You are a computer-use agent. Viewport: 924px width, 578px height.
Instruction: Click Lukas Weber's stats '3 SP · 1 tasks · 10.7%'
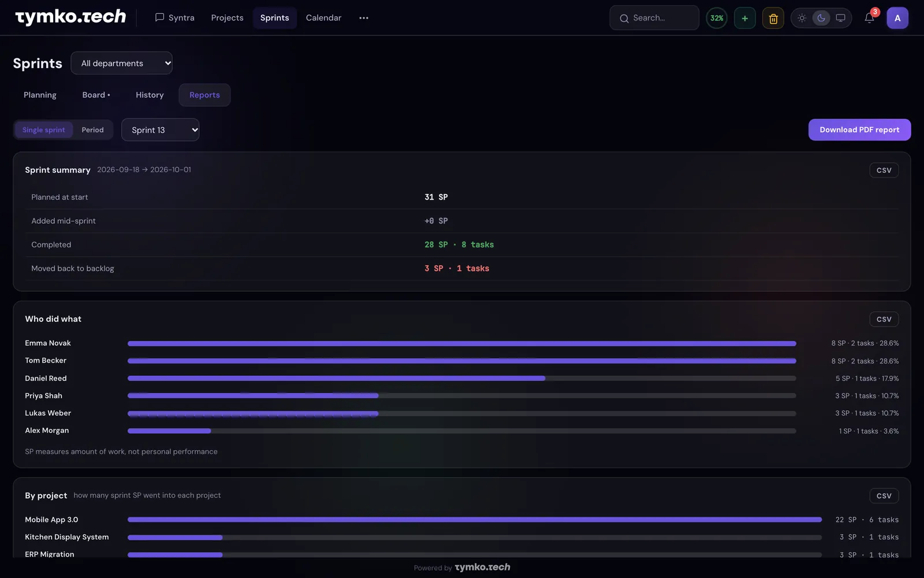point(867,413)
